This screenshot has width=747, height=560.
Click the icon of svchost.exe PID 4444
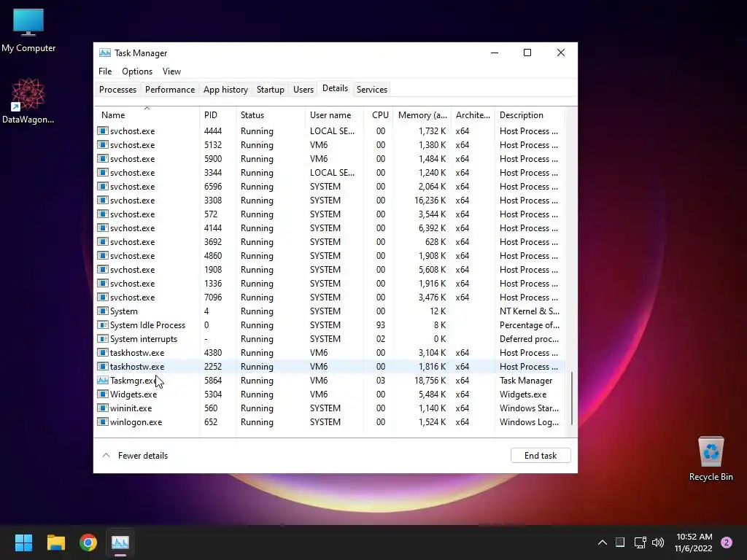[102, 131]
